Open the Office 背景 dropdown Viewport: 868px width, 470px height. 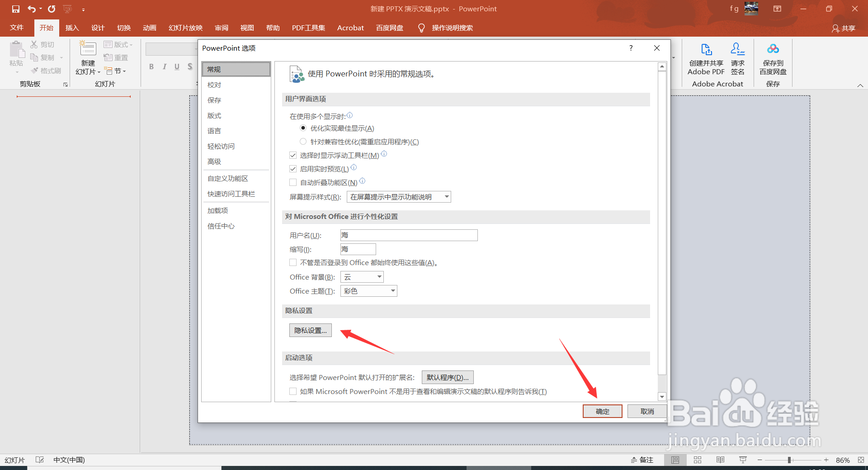361,276
